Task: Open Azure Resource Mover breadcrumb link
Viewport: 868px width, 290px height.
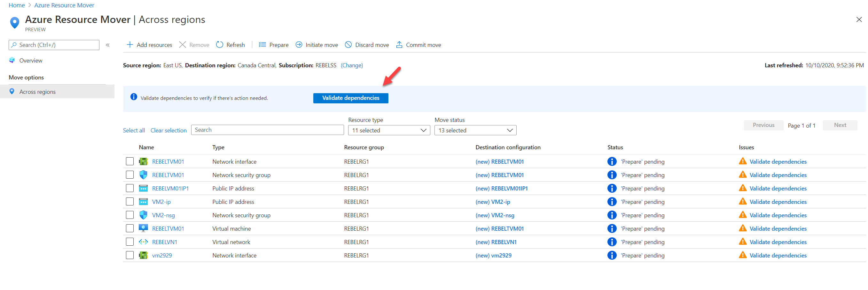Action: [x=64, y=5]
